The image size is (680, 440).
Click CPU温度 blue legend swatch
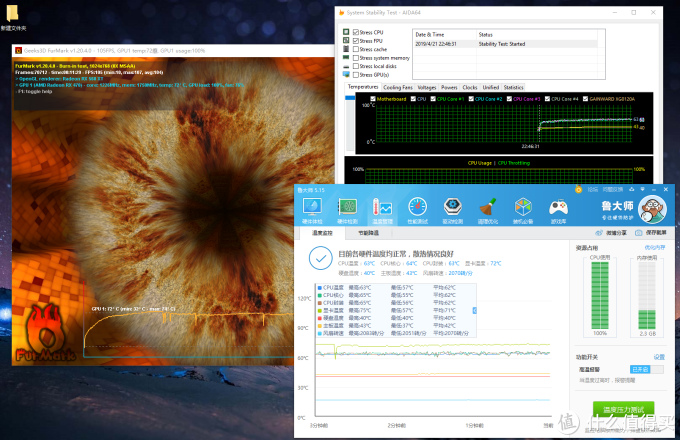320,287
